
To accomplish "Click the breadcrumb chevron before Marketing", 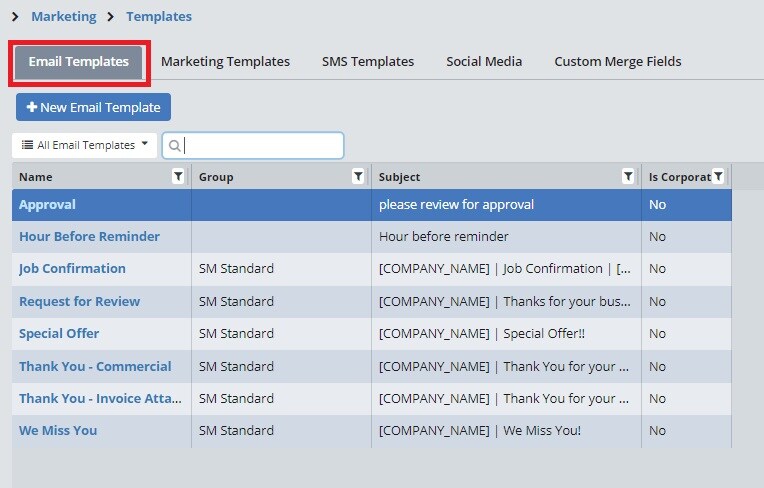I will pyautogui.click(x=16, y=17).
